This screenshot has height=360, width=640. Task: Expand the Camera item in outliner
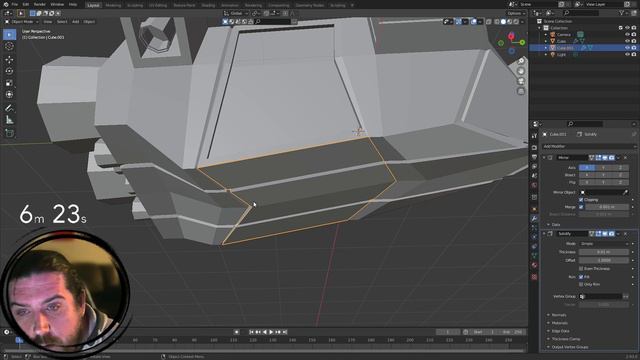546,35
